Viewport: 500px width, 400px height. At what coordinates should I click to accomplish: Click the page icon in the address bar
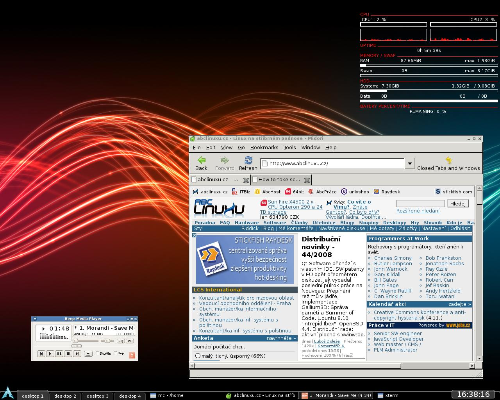coord(265,163)
